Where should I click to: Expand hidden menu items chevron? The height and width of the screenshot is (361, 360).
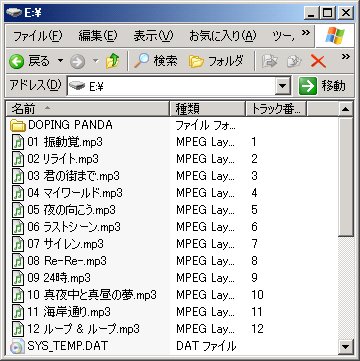coord(306,33)
